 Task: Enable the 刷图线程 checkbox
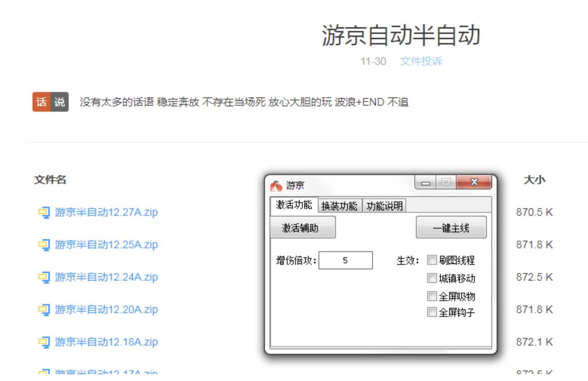[x=432, y=260]
